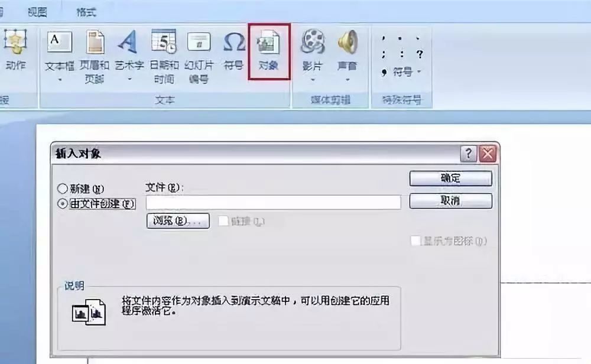
Task: Click the 浏览 browse button
Action: 178,221
